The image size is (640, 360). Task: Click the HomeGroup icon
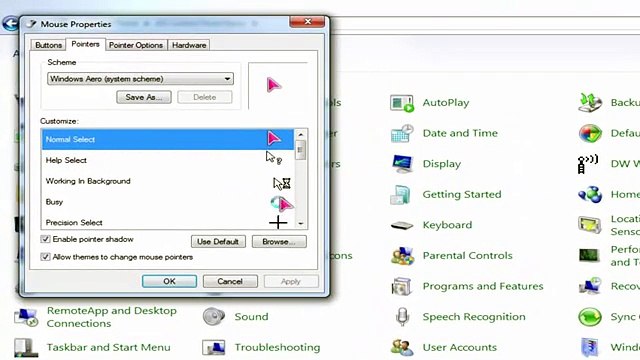[x=590, y=194]
